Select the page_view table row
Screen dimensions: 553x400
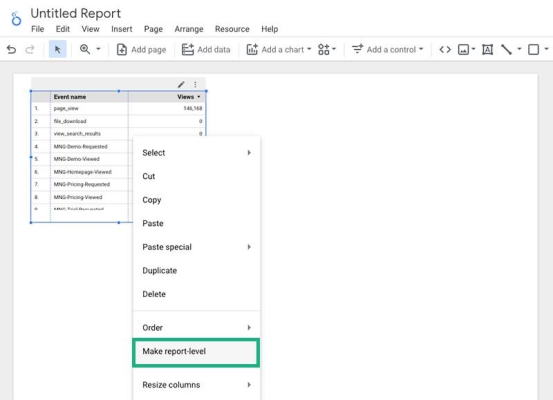point(118,108)
